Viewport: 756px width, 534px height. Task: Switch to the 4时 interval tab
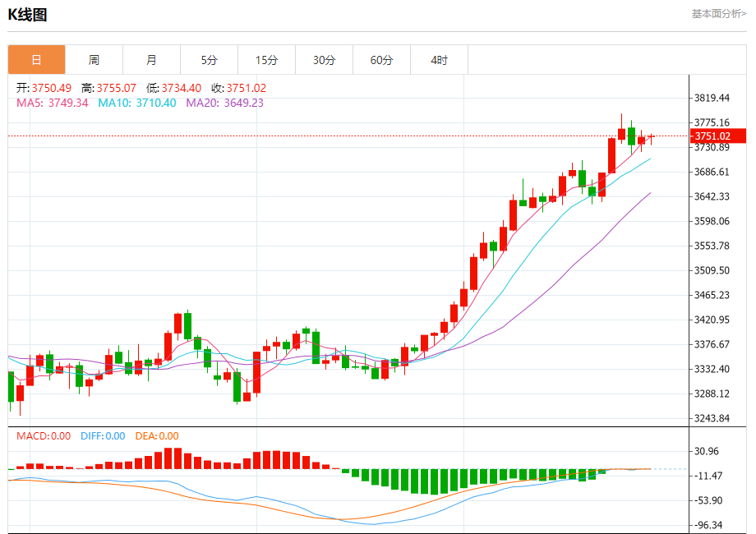(439, 60)
